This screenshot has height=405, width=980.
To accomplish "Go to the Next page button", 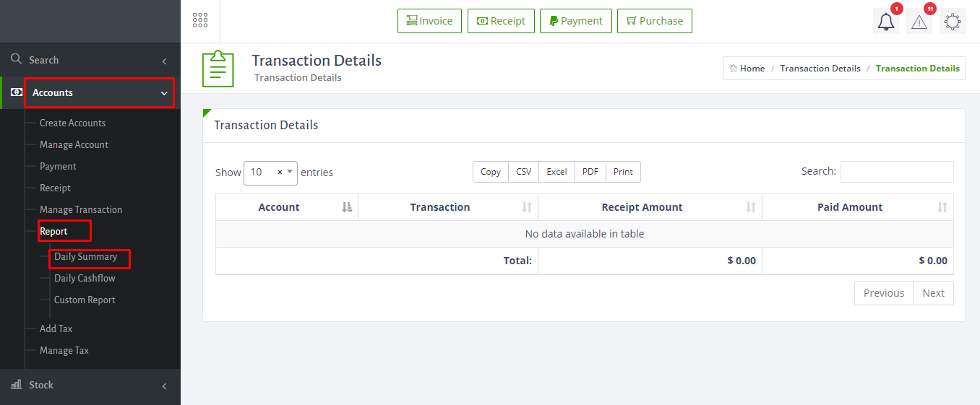I will (933, 293).
